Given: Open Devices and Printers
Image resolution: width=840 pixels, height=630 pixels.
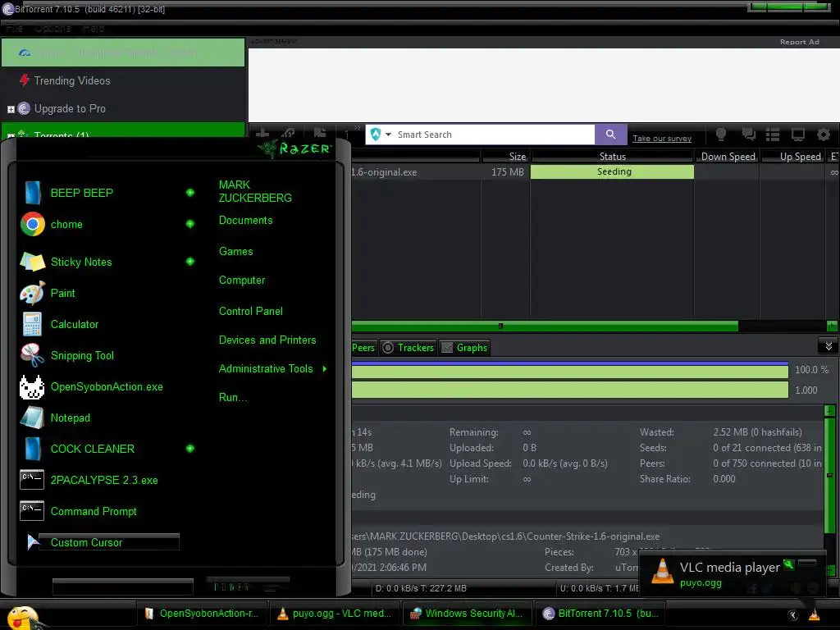Looking at the screenshot, I should (x=267, y=340).
